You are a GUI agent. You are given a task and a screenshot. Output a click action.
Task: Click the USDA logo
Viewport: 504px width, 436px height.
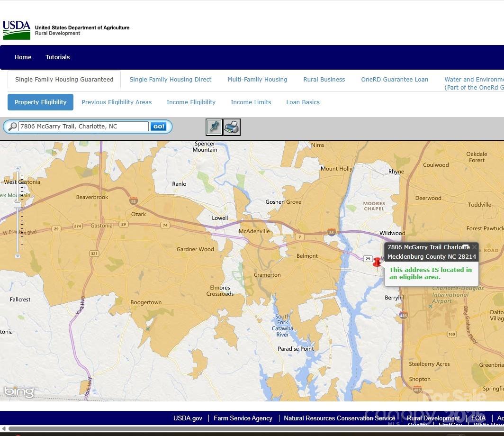[x=17, y=30]
